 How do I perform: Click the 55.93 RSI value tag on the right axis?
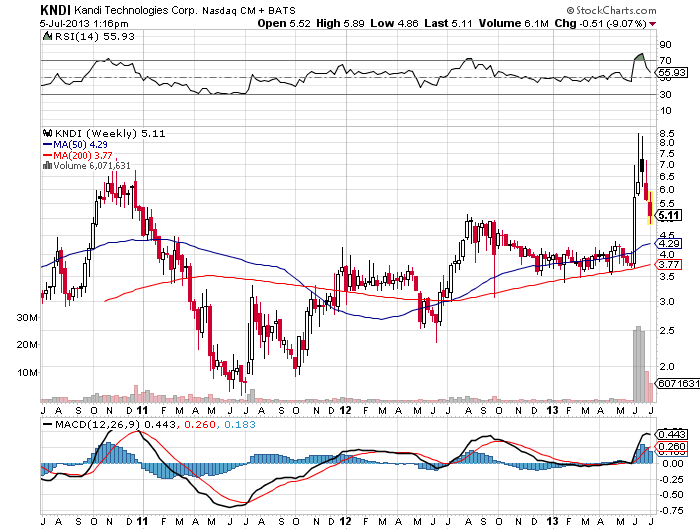click(671, 72)
